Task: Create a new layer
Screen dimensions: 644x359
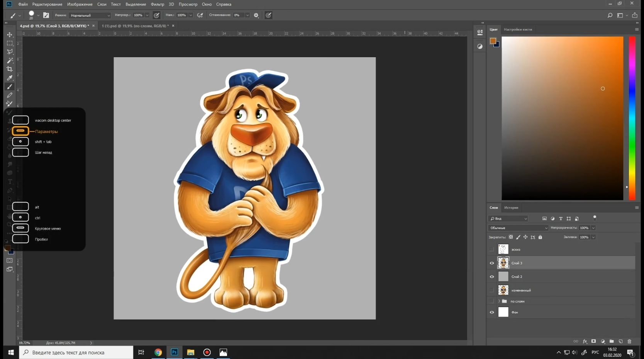Action: coord(620,341)
